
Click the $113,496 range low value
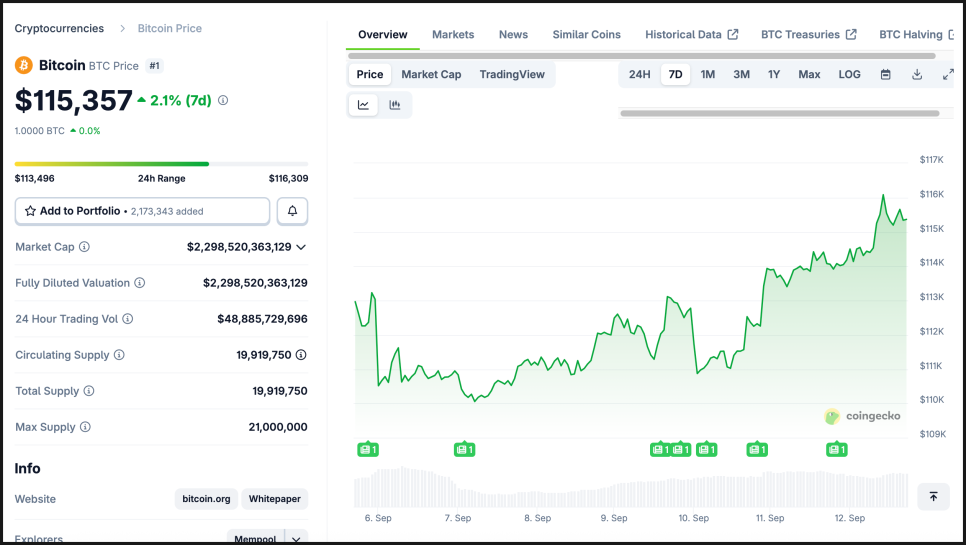34,179
